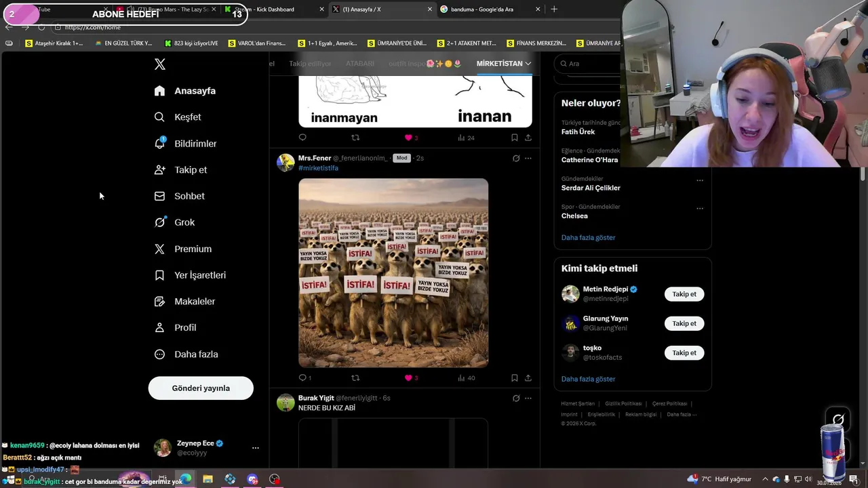Open Grok actions on Mrs.Fener's post
Image resolution: width=868 pixels, height=488 pixels.
click(516, 158)
